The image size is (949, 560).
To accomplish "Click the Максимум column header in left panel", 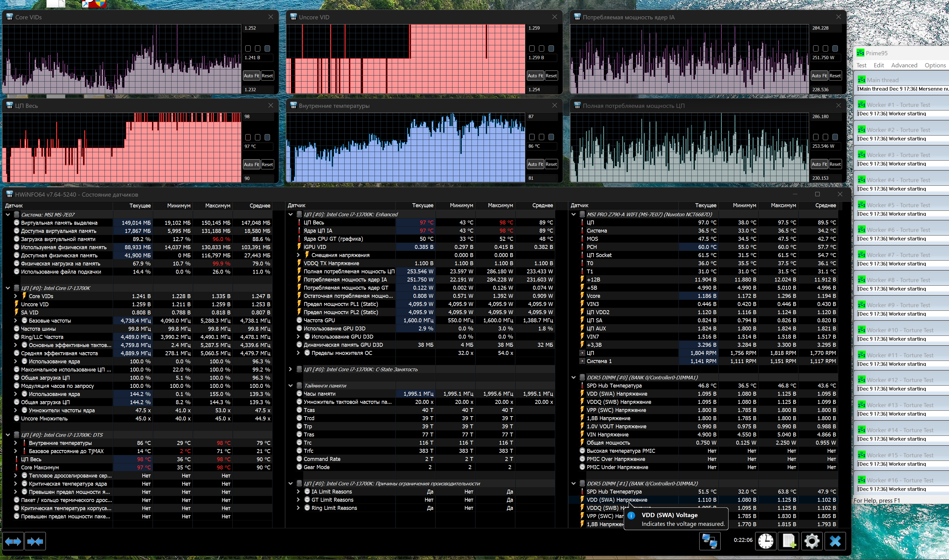I will click(x=217, y=206).
